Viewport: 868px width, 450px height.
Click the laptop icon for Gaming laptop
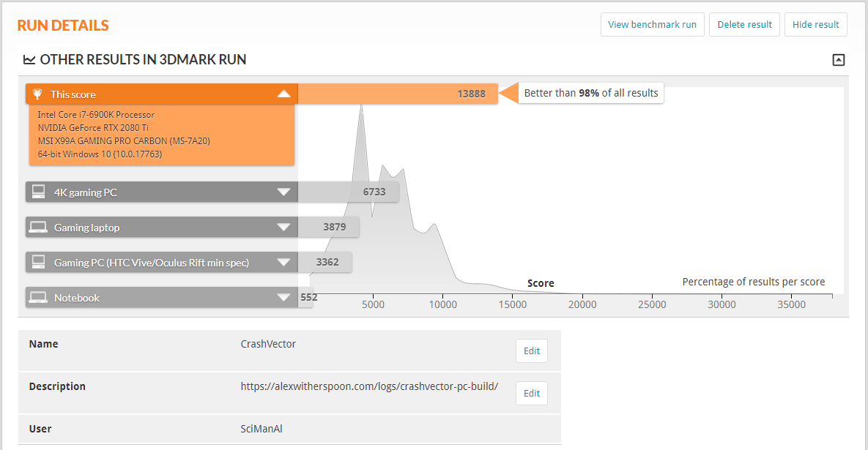[39, 228]
